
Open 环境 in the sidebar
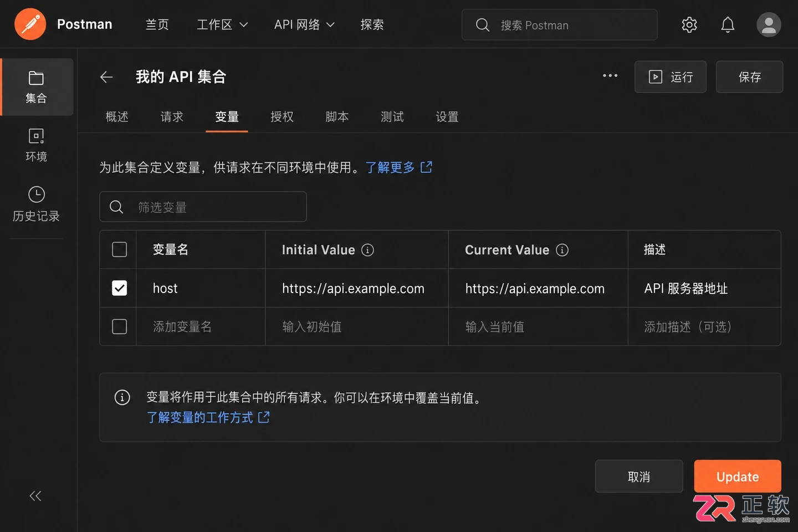(36, 145)
